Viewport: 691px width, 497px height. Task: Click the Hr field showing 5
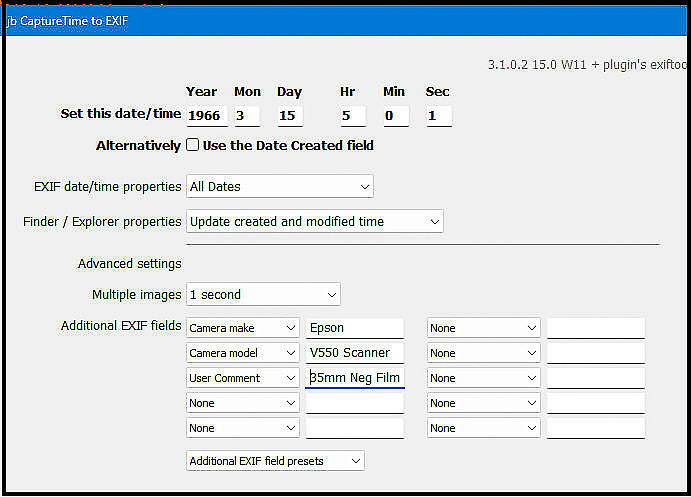point(353,116)
